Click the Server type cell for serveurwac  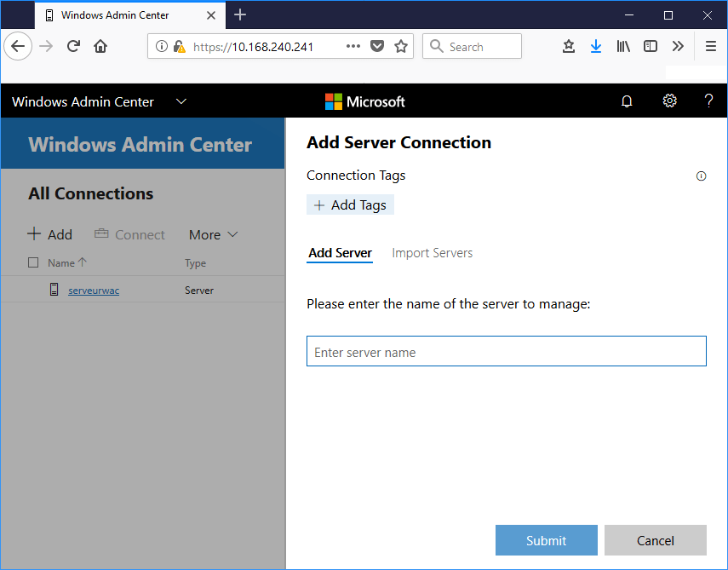(x=199, y=291)
